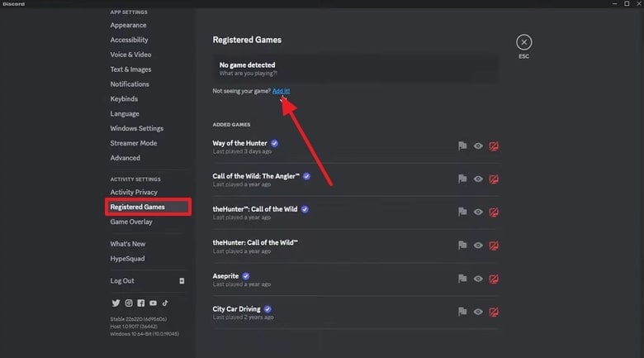The width and height of the screenshot is (644, 358).
Task: Click the Way of the Hunter game name
Action: tap(240, 143)
